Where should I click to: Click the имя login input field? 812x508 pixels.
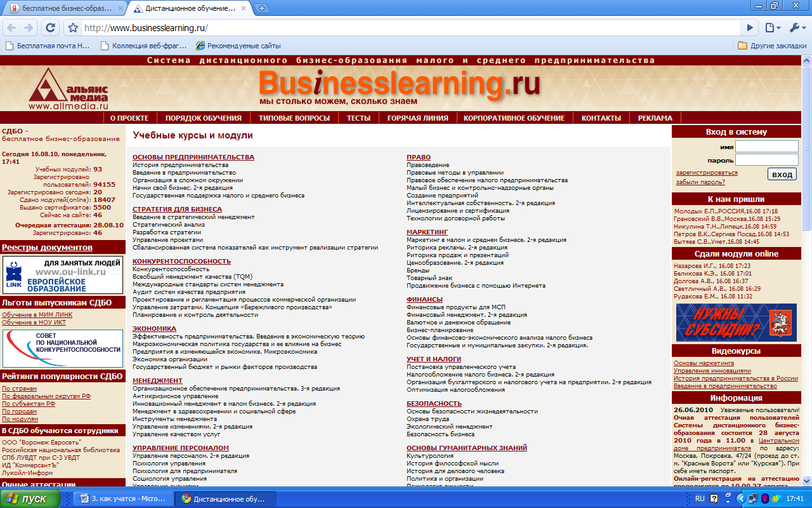click(x=766, y=147)
